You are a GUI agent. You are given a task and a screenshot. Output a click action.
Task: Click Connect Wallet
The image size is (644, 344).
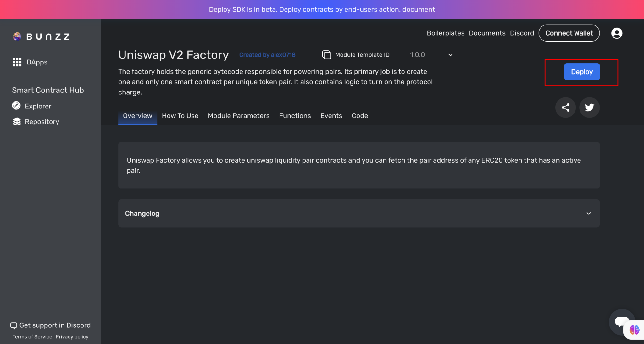[569, 33]
